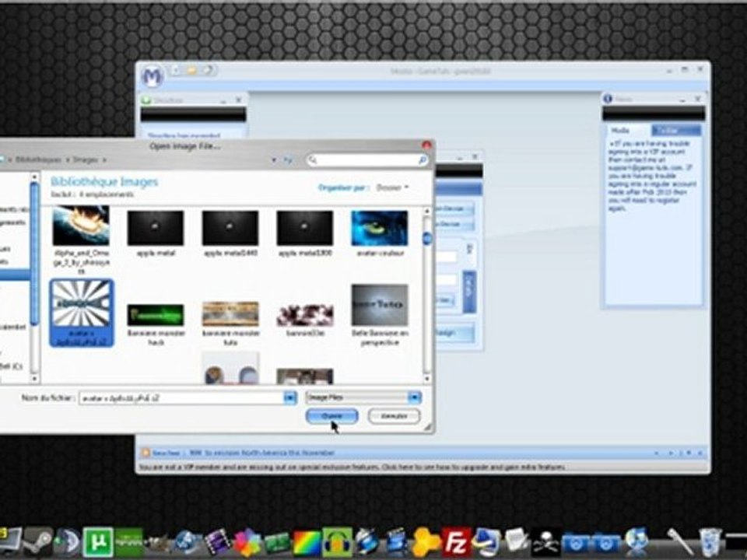Viewport: 747px width, 560px height.
Task: Open the Image Files type dropdown
Action: click(x=414, y=397)
